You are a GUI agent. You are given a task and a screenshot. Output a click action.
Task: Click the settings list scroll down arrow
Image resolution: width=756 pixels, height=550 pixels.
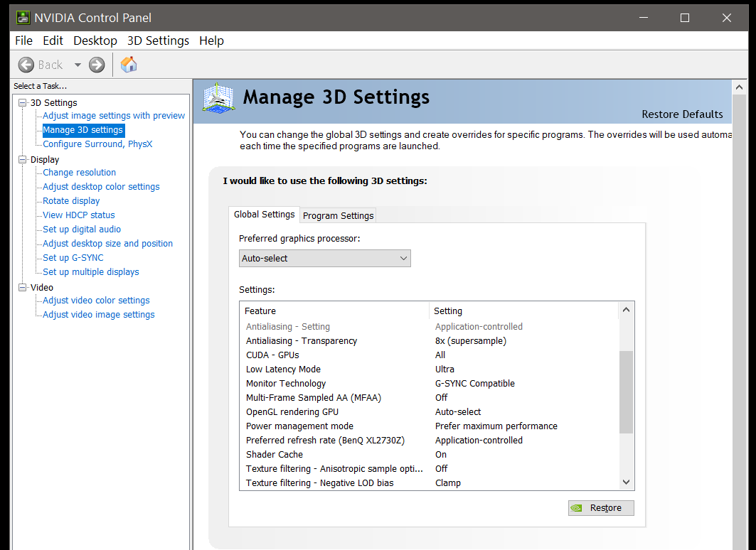click(626, 482)
